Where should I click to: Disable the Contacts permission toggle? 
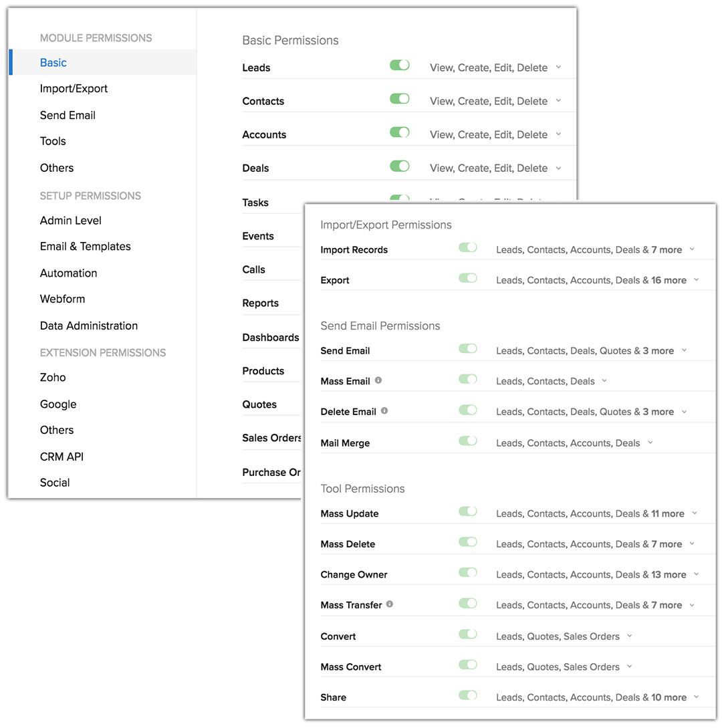(x=400, y=99)
